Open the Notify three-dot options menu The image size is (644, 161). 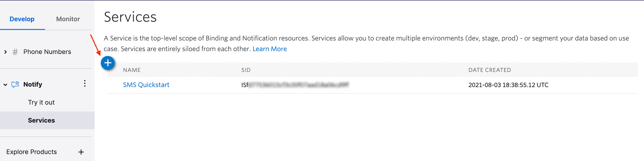85,84
